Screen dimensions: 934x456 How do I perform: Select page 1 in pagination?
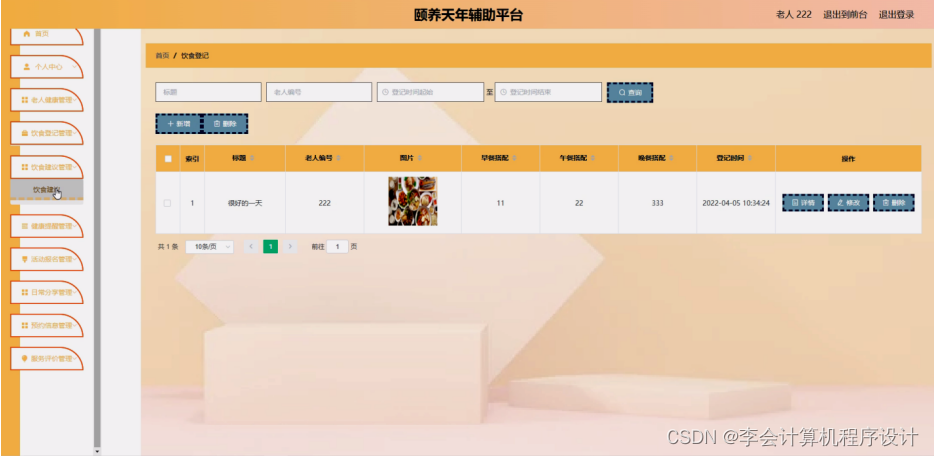[270, 246]
